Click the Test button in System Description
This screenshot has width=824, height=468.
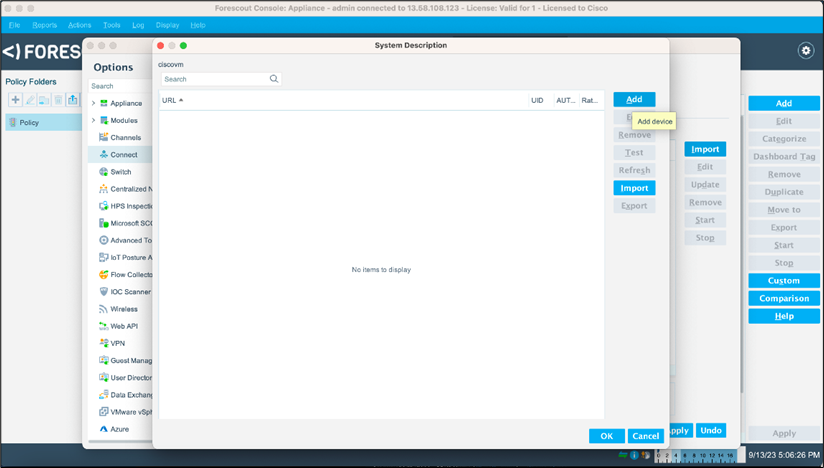tap(634, 153)
